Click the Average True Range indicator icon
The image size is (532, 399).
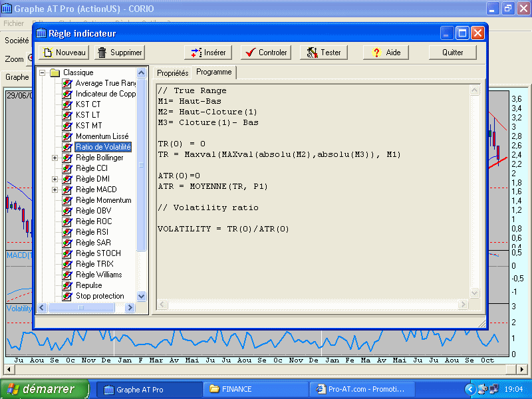click(x=67, y=83)
